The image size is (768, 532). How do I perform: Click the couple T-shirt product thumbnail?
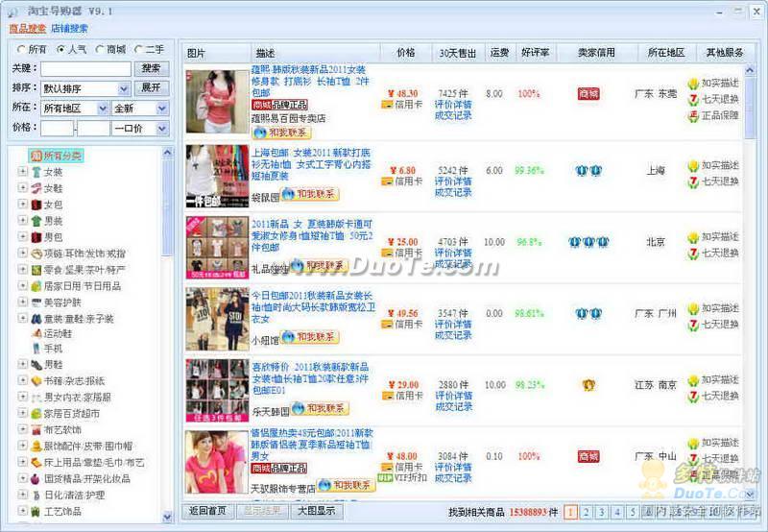click(x=217, y=462)
